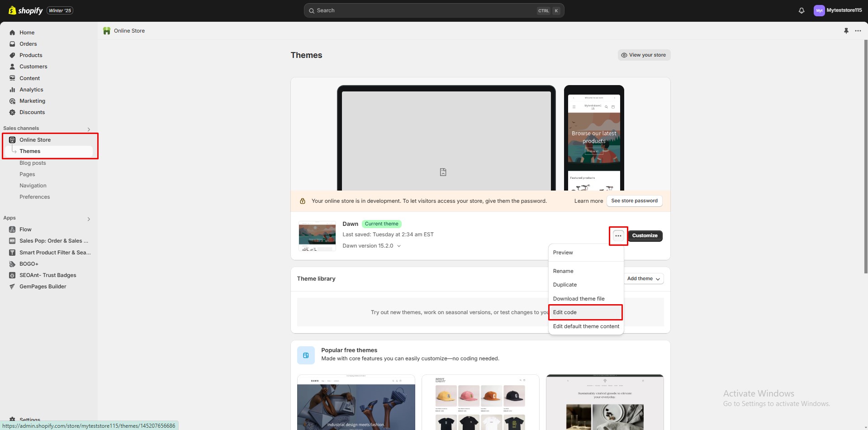
Task: Open the notifications bell
Action: (801, 10)
